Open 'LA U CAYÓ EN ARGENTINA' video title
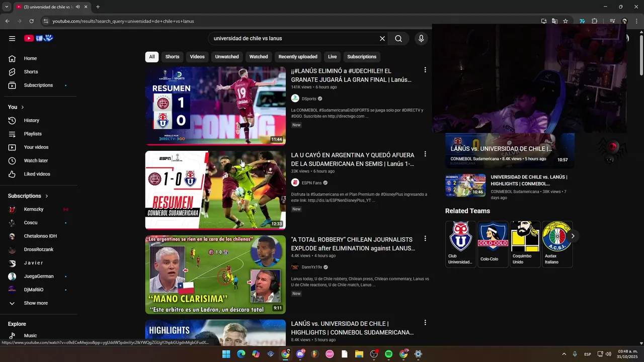The height and width of the screenshot is (362, 644). [353, 159]
